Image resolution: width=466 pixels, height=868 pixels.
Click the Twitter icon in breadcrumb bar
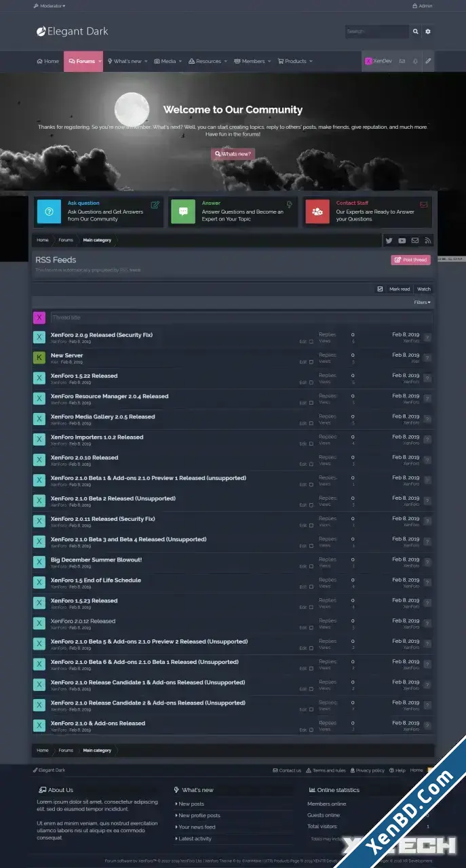(389, 240)
